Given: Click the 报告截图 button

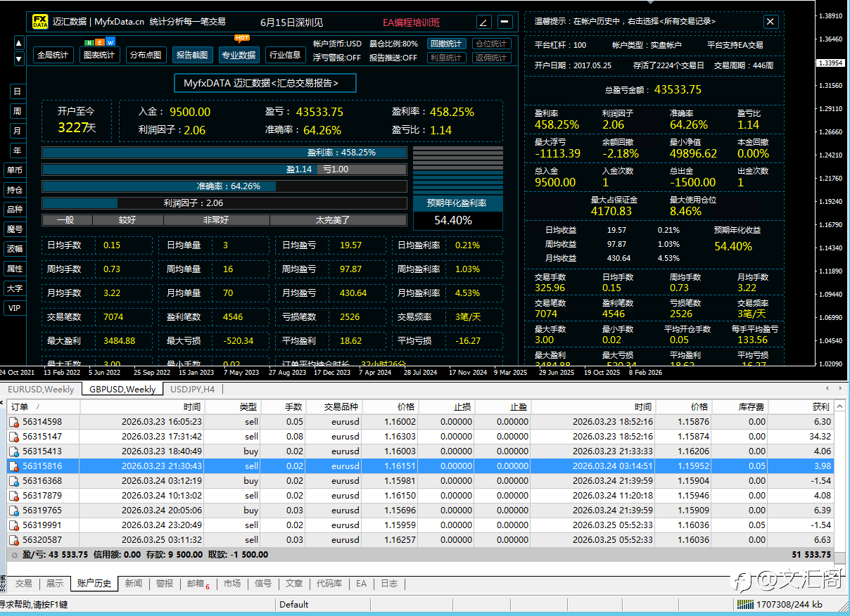Looking at the screenshot, I should tap(192, 55).
